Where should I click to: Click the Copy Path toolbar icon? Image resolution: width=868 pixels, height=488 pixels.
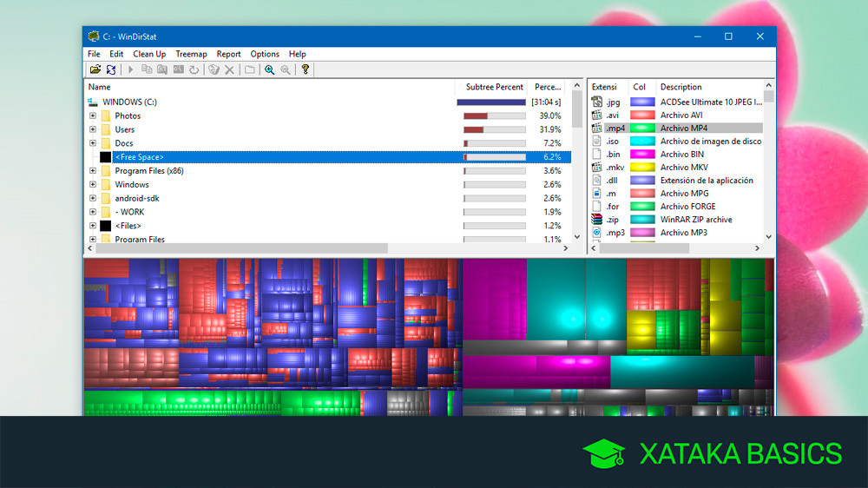147,69
